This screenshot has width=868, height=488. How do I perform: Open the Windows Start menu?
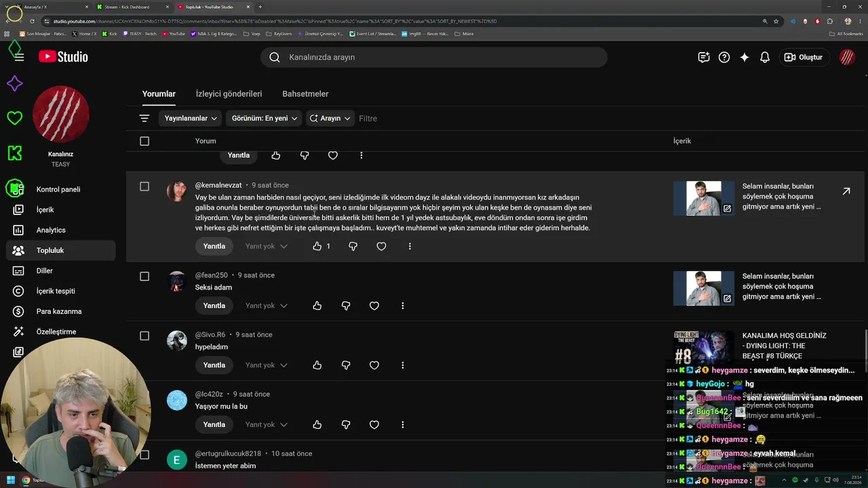(11, 481)
